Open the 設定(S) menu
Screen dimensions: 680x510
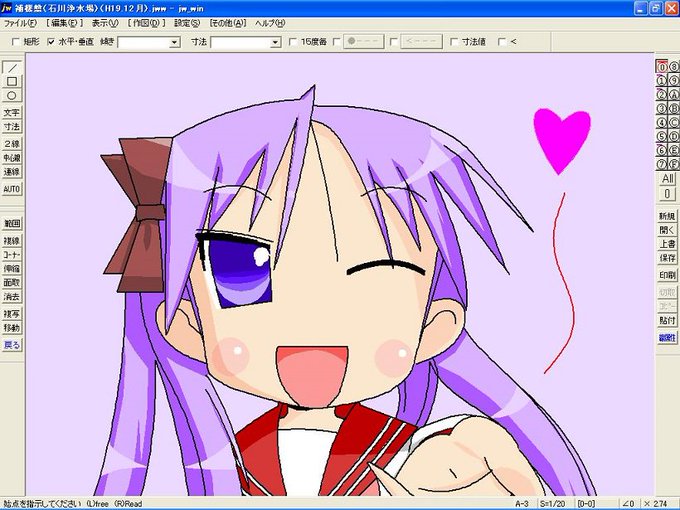pyautogui.click(x=187, y=23)
